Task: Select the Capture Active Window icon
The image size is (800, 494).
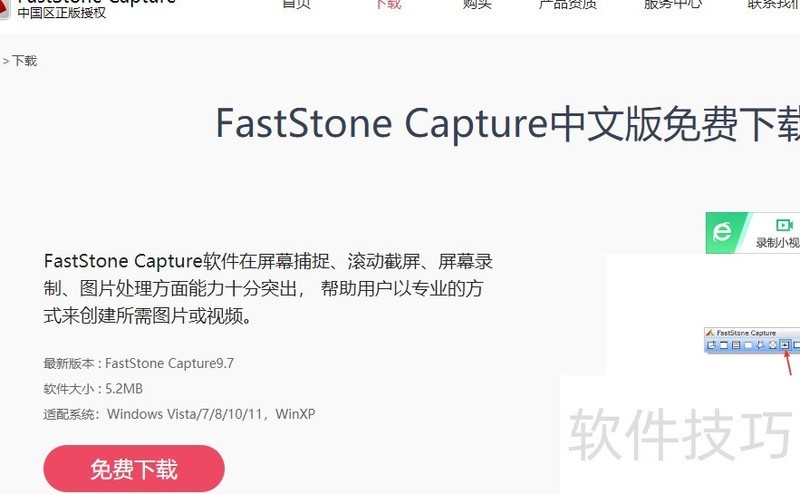Action: pyautogui.click(x=723, y=345)
